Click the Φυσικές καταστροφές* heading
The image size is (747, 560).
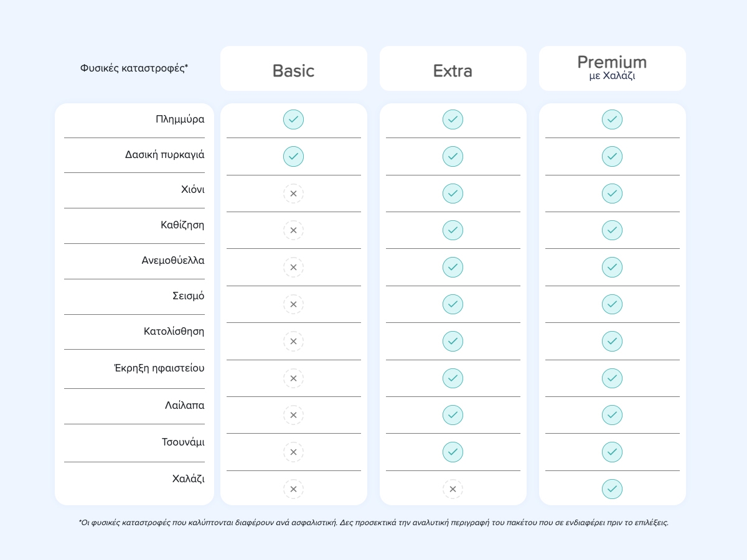click(x=134, y=68)
